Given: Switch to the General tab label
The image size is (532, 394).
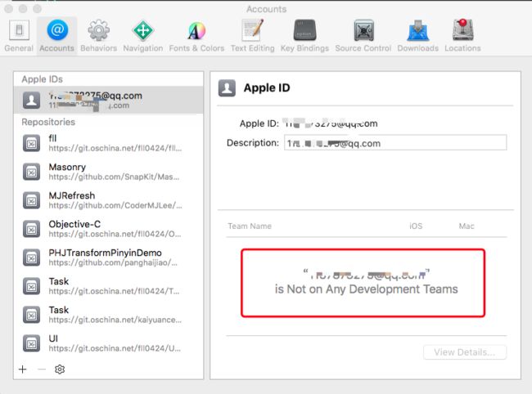Looking at the screenshot, I should (19, 48).
